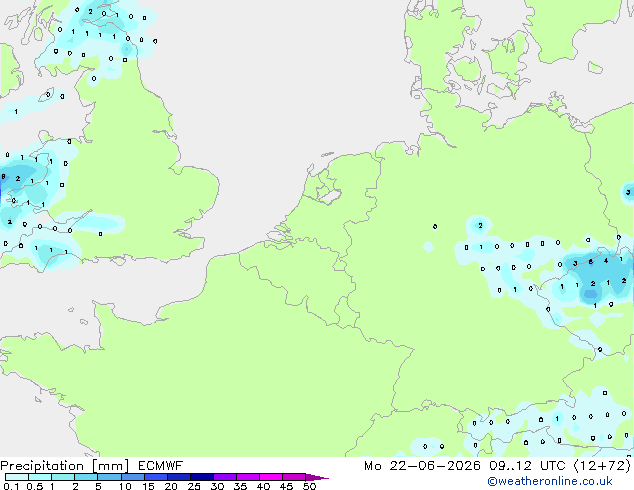The image size is (634, 490).
Task: Click the '40' legend scale label
Action: pyautogui.click(x=263, y=486)
